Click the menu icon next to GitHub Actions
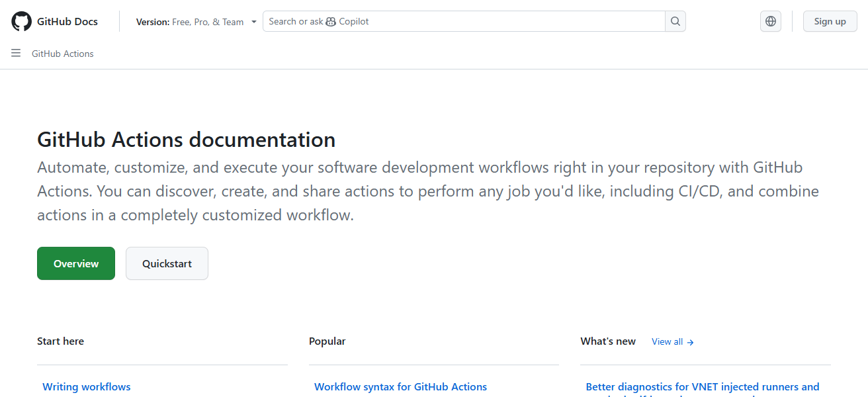The height and width of the screenshot is (397, 868). 15,53
